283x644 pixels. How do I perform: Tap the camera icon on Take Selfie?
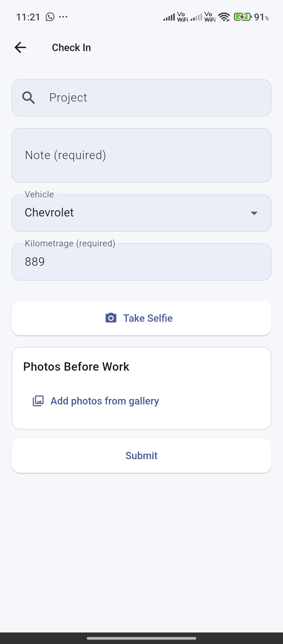[111, 318]
